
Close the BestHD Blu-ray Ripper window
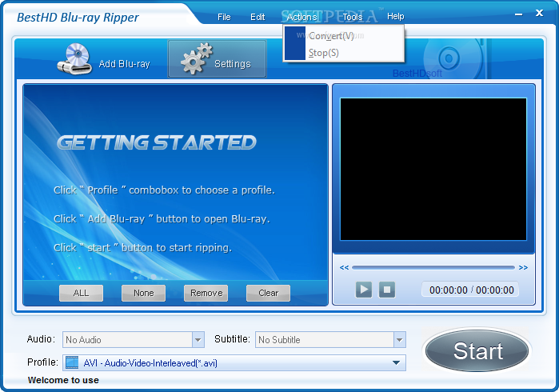point(539,13)
